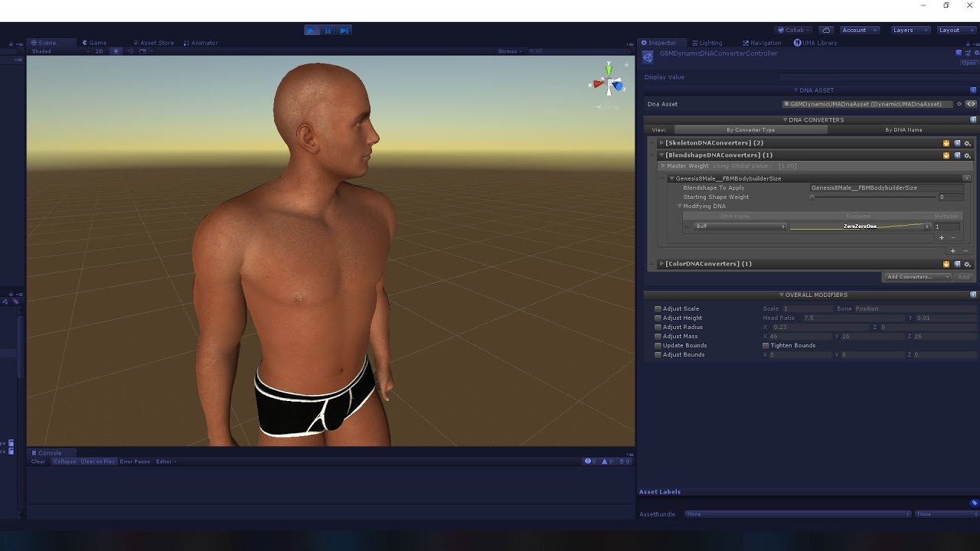Open the Lighting tab
Screen dimensions: 980x551
click(707, 43)
